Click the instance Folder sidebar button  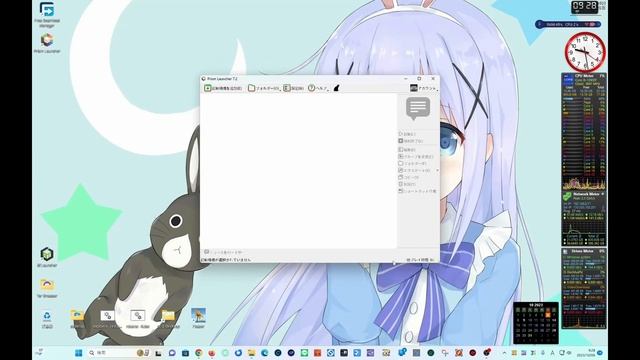pyautogui.click(x=412, y=163)
